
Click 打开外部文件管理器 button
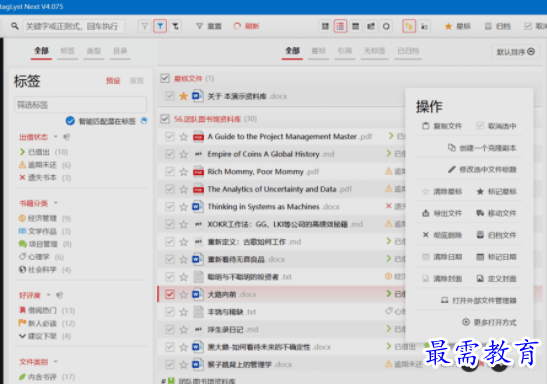click(x=479, y=300)
